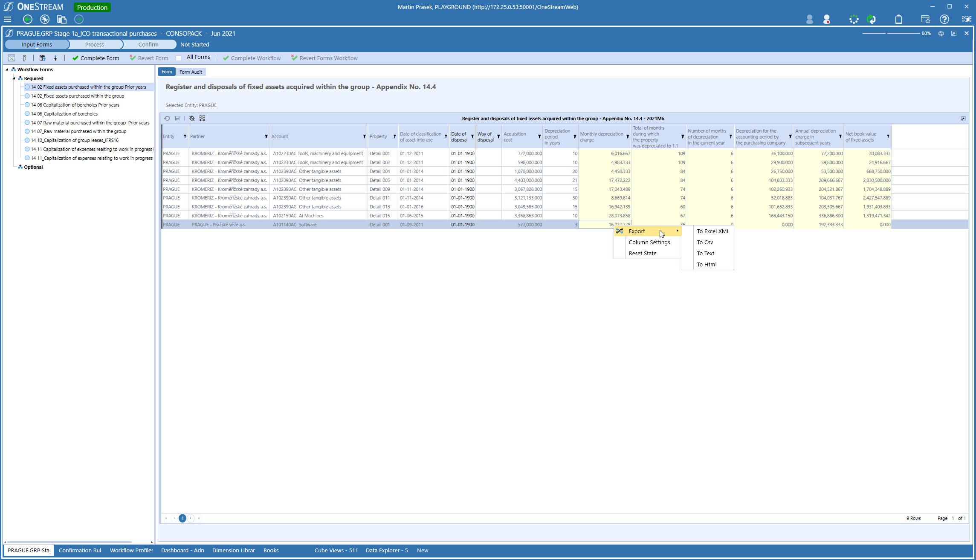Screen dimensions: 976x560
Task: Choose To Excel XML export option
Action: (713, 231)
